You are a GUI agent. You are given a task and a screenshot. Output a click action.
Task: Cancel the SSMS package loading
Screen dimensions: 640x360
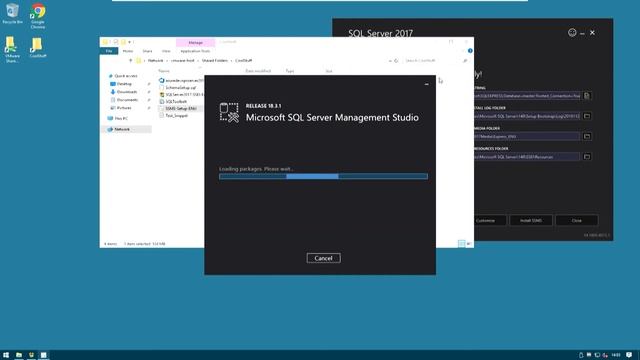point(323,258)
